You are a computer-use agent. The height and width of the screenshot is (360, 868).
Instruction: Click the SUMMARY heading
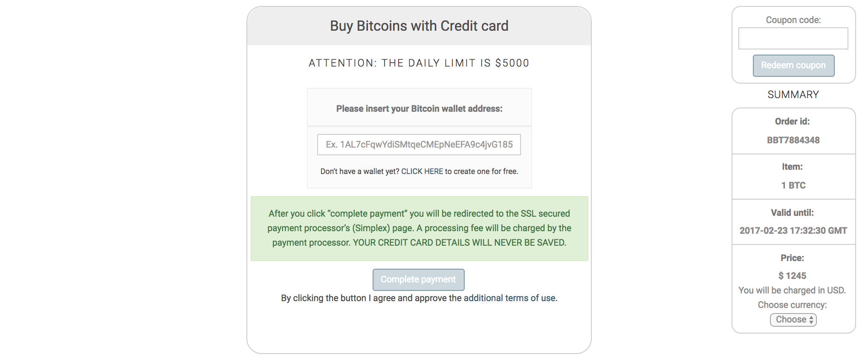[x=793, y=95]
